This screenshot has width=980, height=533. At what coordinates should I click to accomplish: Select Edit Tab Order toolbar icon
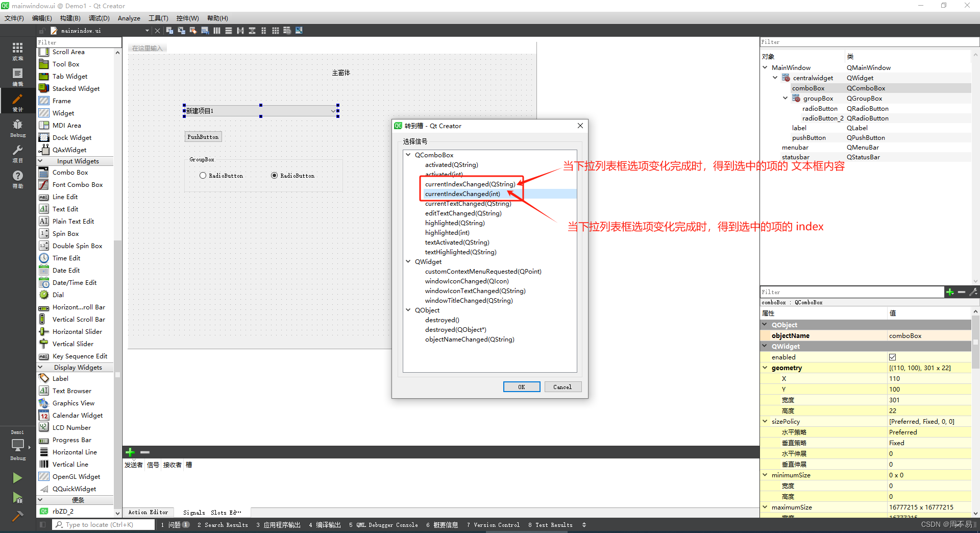pos(205,31)
